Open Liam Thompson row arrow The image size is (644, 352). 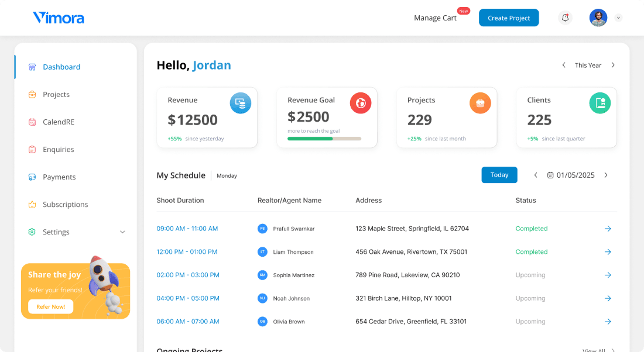click(608, 252)
